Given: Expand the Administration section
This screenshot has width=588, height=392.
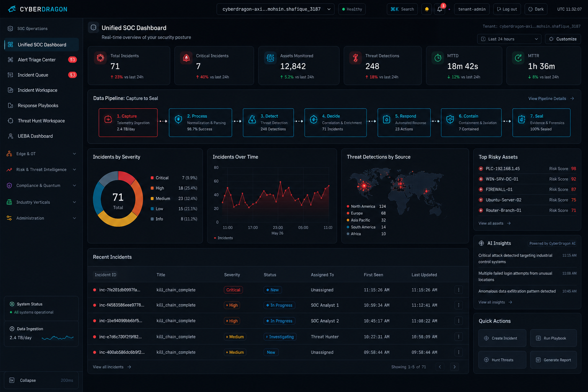Looking at the screenshot, I should pos(41,218).
